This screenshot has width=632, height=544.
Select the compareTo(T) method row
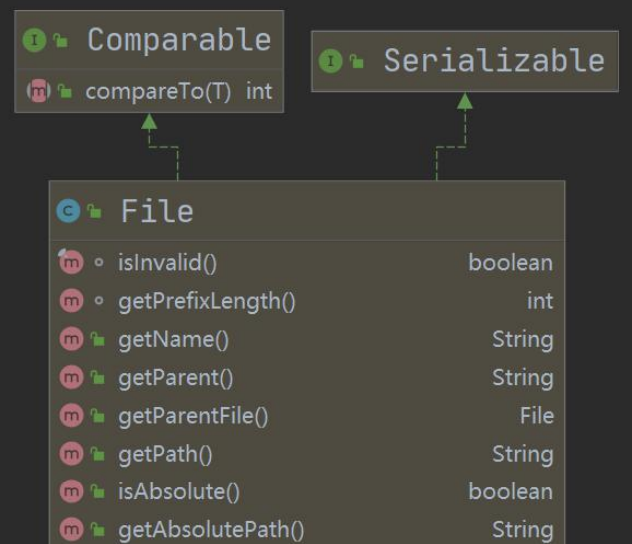[158, 91]
